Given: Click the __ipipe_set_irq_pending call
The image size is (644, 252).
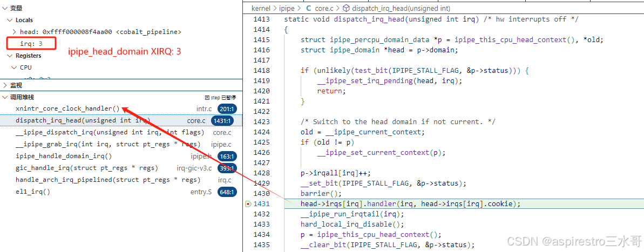Looking at the screenshot, I should pyautogui.click(x=390, y=81).
